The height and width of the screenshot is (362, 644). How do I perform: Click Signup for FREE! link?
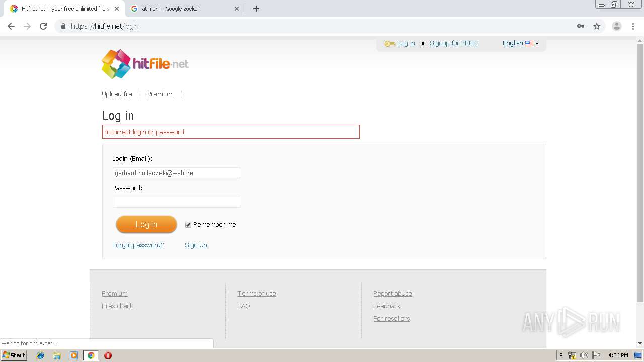[454, 43]
